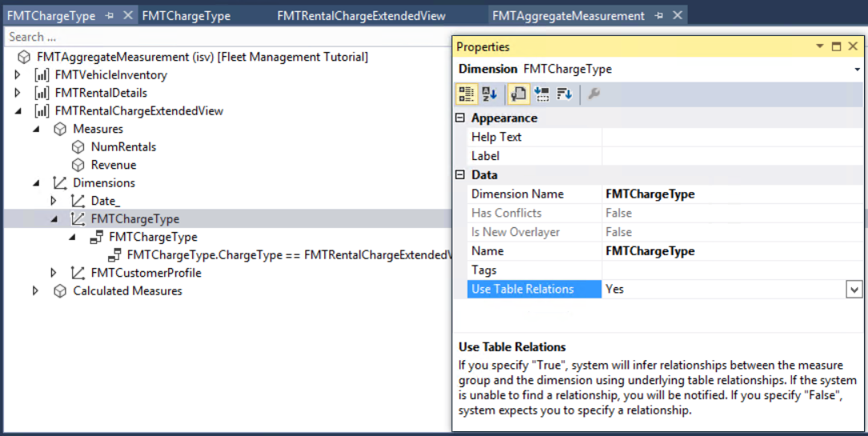Select the FMTCustomerProfile dimension
Screen dimensions: 868x436
click(x=147, y=273)
